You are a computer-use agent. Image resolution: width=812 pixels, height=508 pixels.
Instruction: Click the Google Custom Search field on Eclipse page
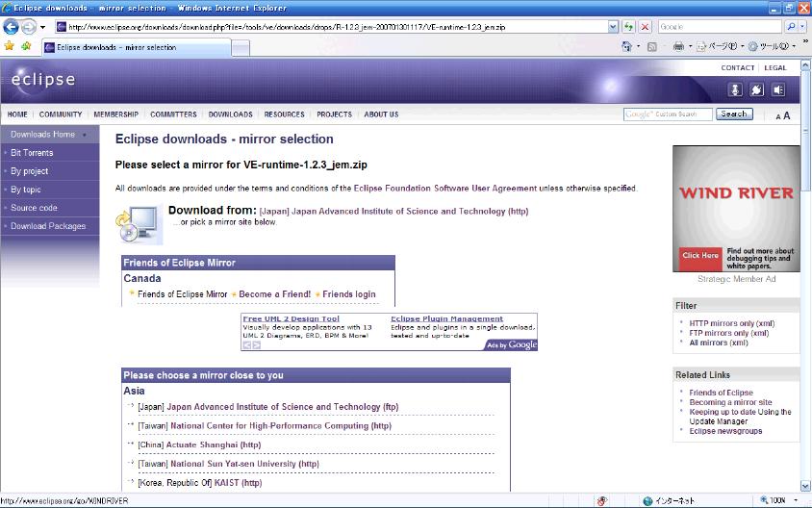[668, 114]
